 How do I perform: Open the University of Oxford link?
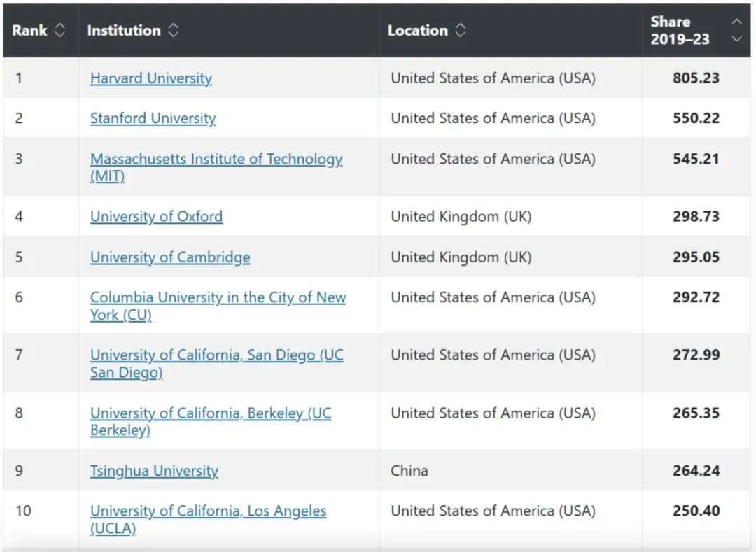coord(156,216)
